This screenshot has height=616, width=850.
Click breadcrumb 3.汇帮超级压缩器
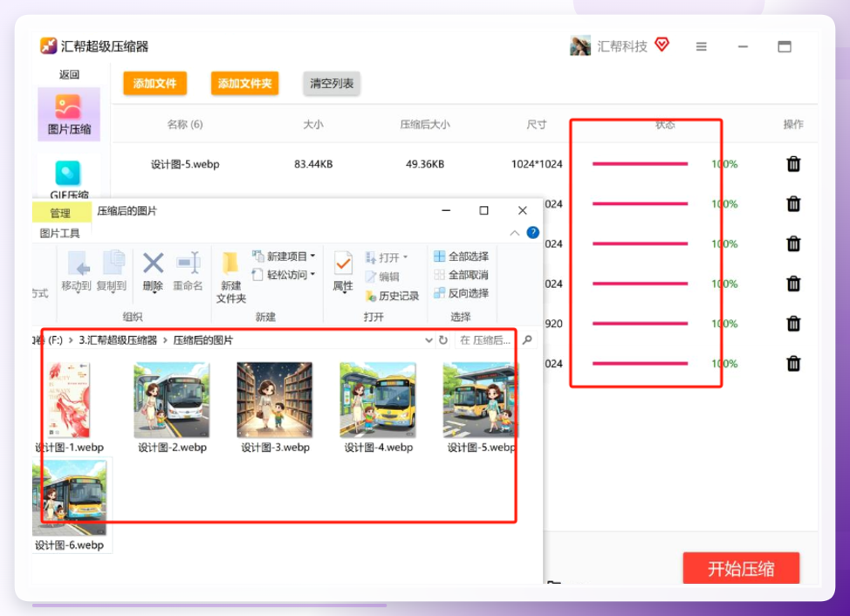point(118,340)
